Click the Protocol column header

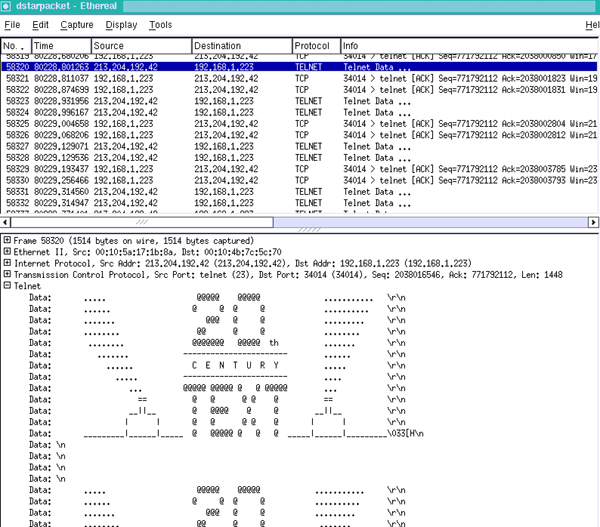point(315,46)
